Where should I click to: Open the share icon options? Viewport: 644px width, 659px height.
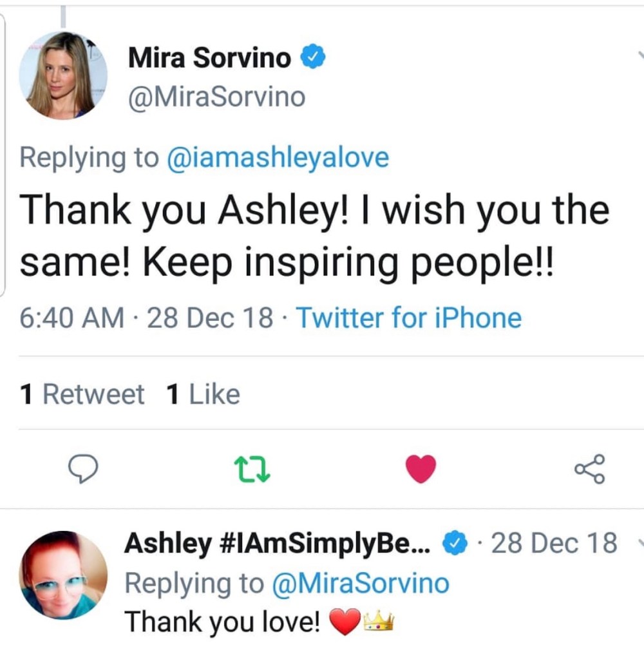589,469
